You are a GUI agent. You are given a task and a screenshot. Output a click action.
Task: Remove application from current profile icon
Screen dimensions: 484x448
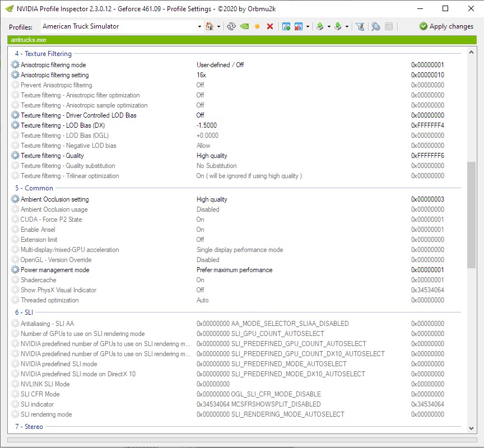click(298, 26)
